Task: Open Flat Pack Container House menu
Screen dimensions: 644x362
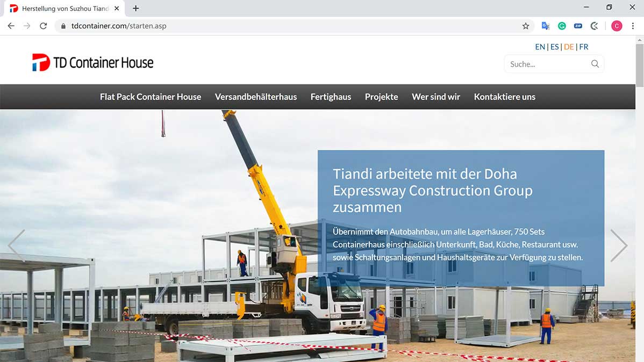Action: pyautogui.click(x=151, y=97)
